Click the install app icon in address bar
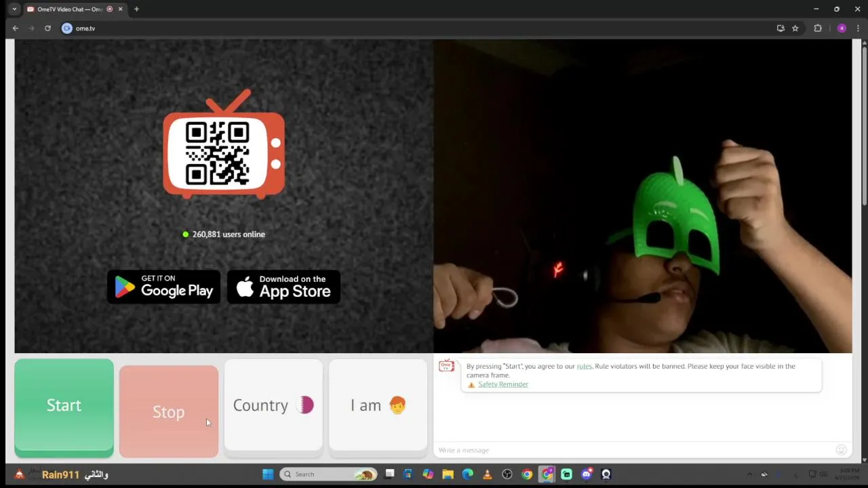The image size is (868, 488). point(781,28)
